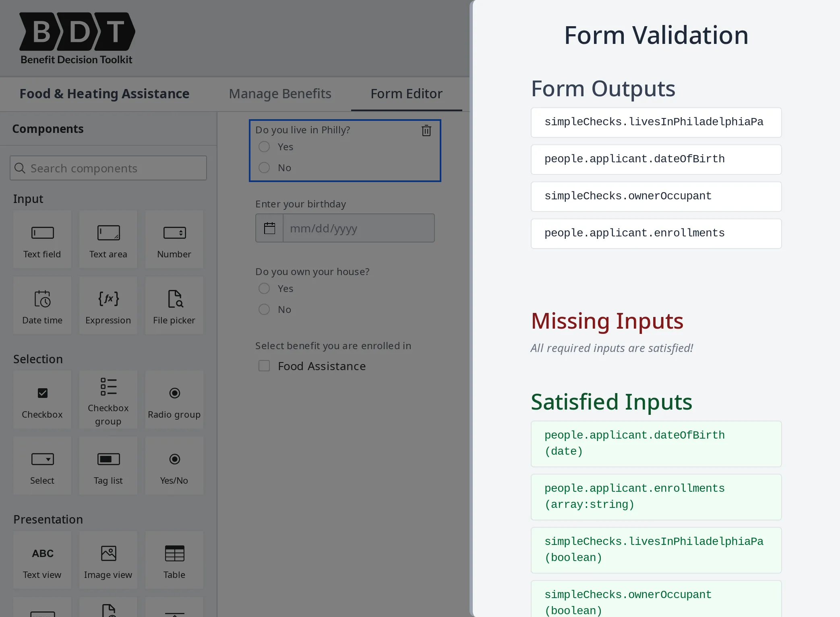Open the Food & Heating Assistance tab
840x617 pixels.
click(x=104, y=93)
